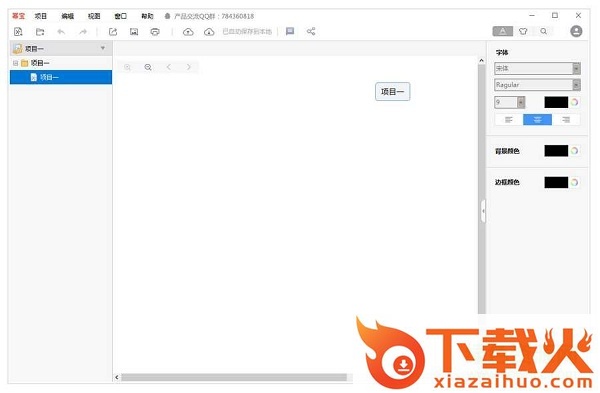Image resolution: width=600 pixels, height=393 pixels.
Task: Click the user account avatar button
Action: click(x=576, y=31)
